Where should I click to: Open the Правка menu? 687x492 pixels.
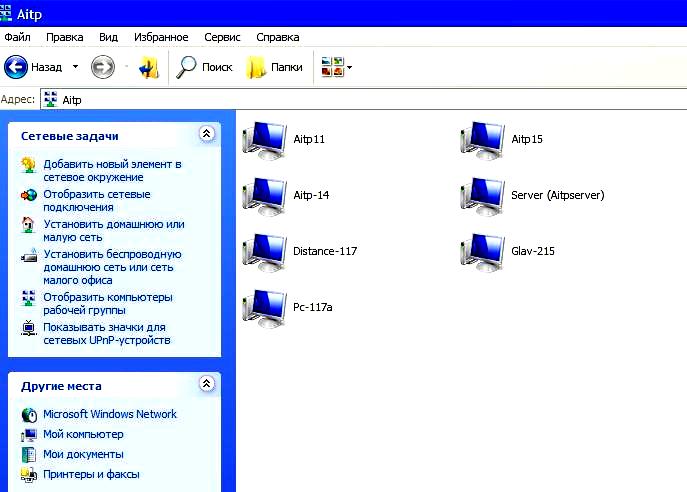(x=65, y=37)
